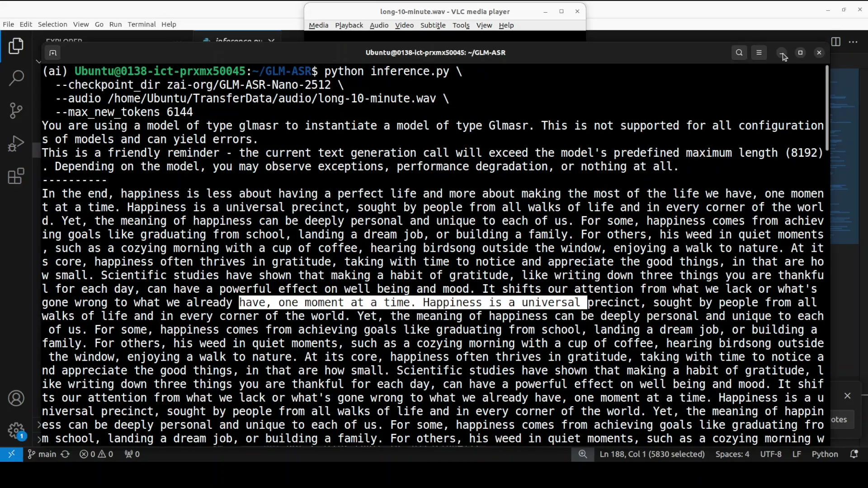Open VLC's Playback menu

(x=349, y=25)
